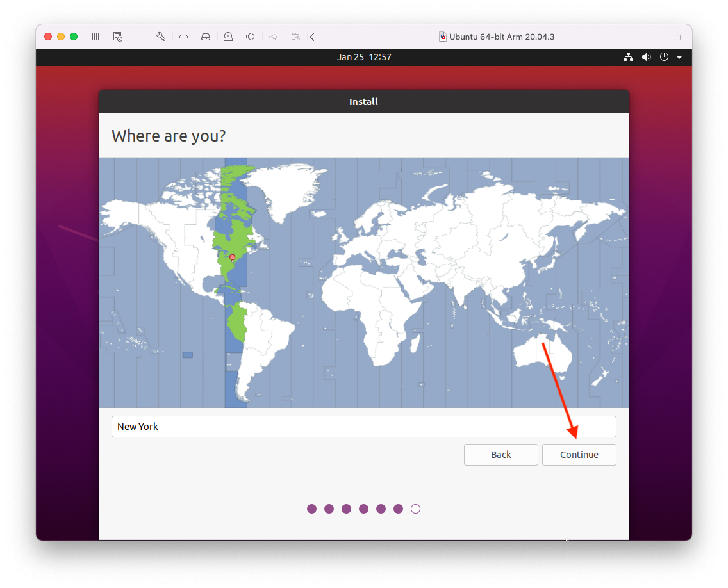Click the camera device toolbar icon

click(228, 37)
